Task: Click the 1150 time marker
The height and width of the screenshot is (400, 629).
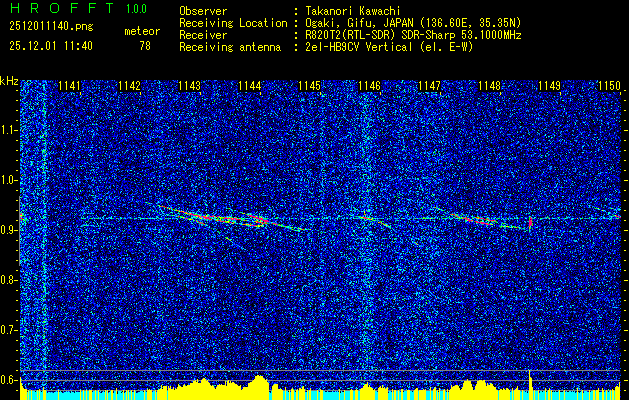Action: [x=609, y=86]
